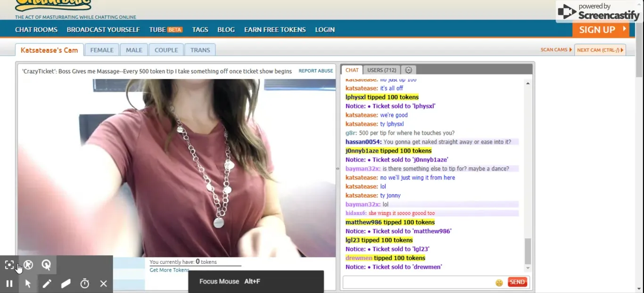
Task: Click the timer icon in recording toolbar
Action: click(x=85, y=284)
